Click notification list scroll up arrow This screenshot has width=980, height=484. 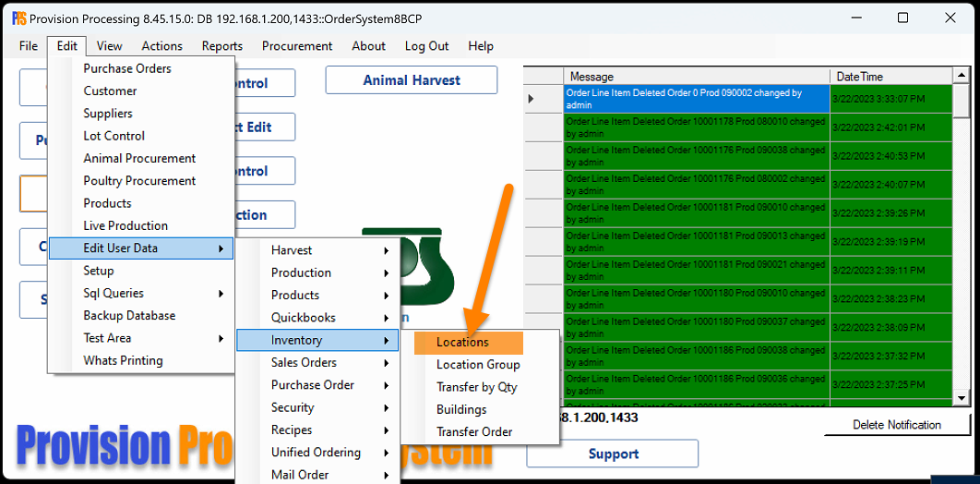pyautogui.click(x=962, y=76)
